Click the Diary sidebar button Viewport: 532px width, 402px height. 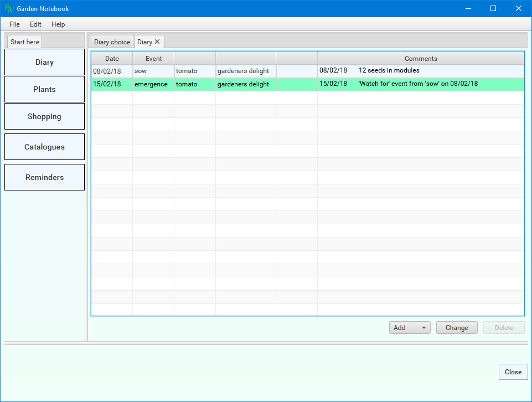(44, 62)
